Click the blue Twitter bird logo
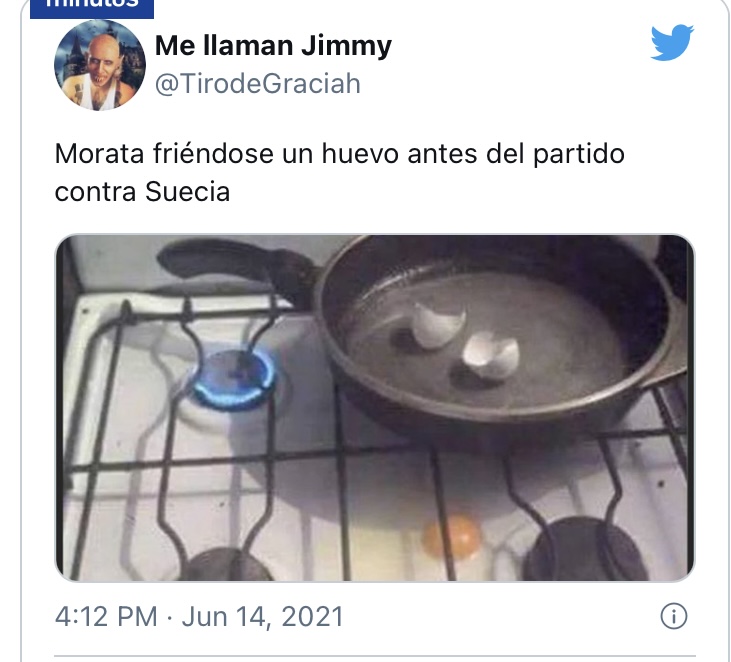 [672, 42]
